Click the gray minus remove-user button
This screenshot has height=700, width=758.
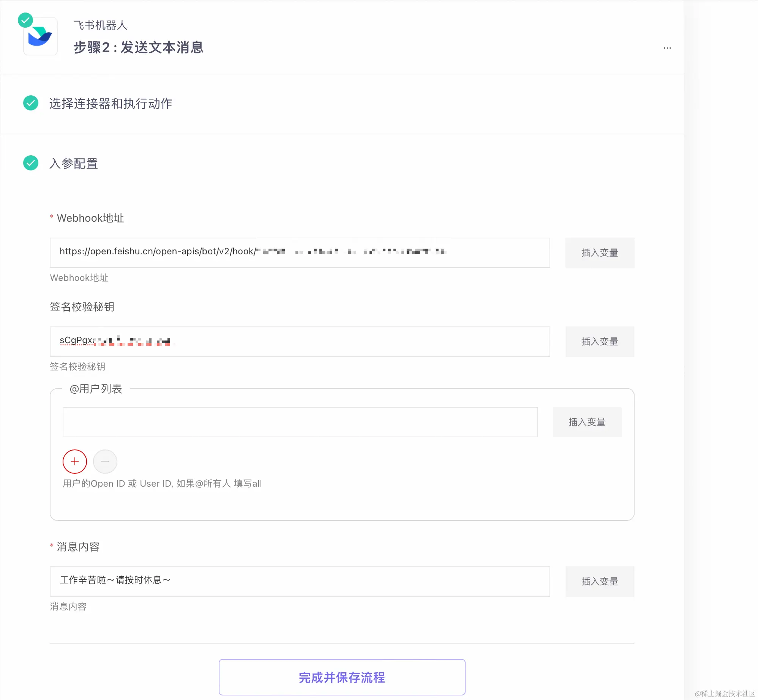click(105, 461)
